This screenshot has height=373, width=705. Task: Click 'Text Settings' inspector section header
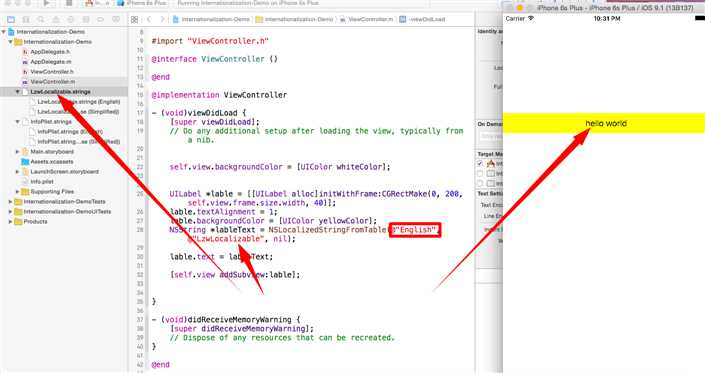click(490, 194)
